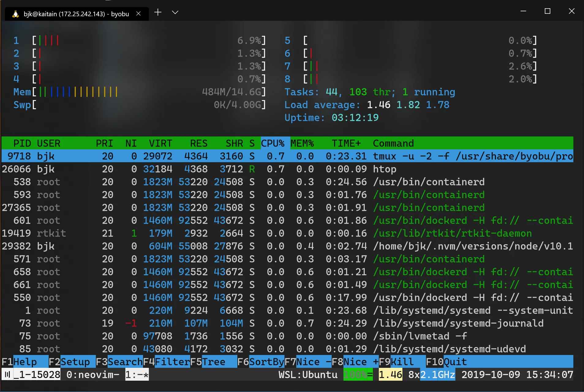
Task: Click the Load average 1.46 value
Action: click(379, 105)
